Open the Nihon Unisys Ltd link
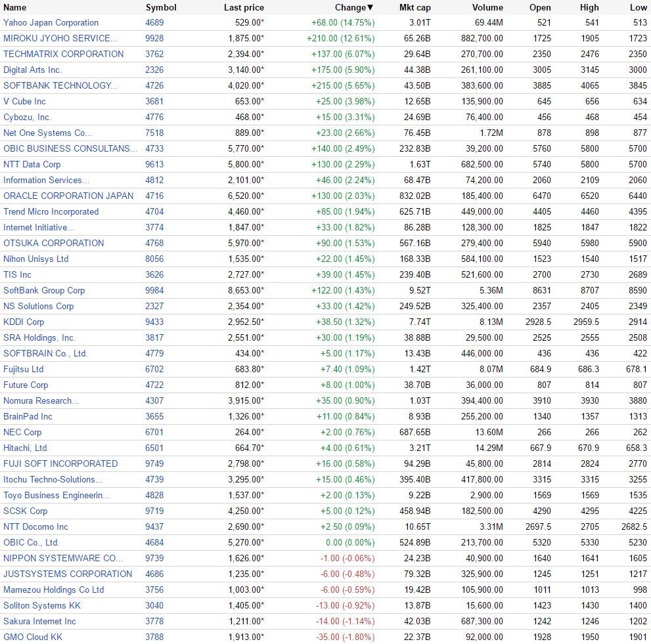 (35, 259)
